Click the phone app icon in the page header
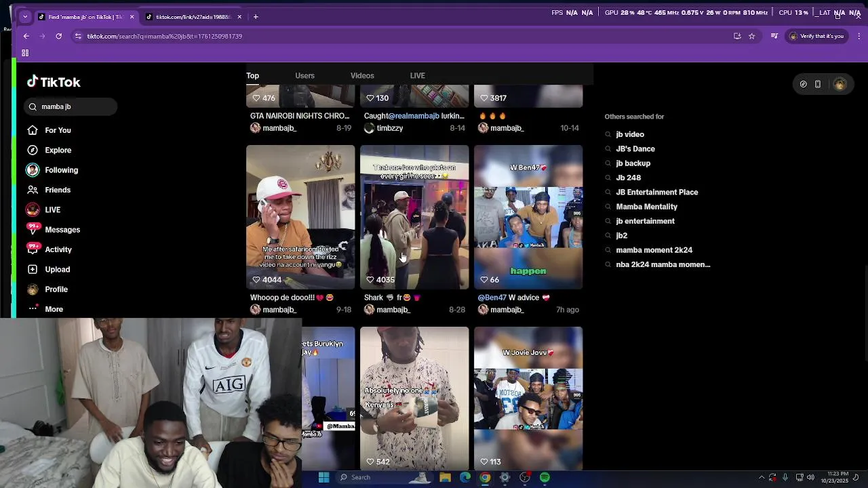The width and height of the screenshot is (868, 488). [818, 84]
